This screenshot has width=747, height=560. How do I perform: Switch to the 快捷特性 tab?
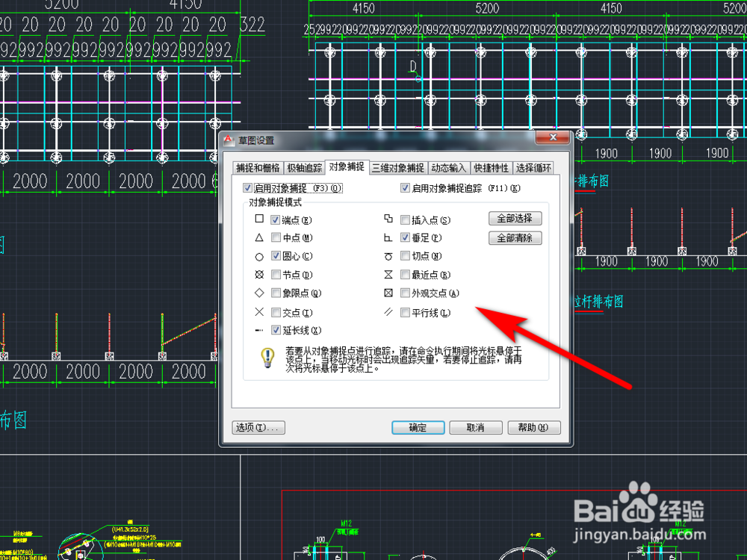click(492, 168)
